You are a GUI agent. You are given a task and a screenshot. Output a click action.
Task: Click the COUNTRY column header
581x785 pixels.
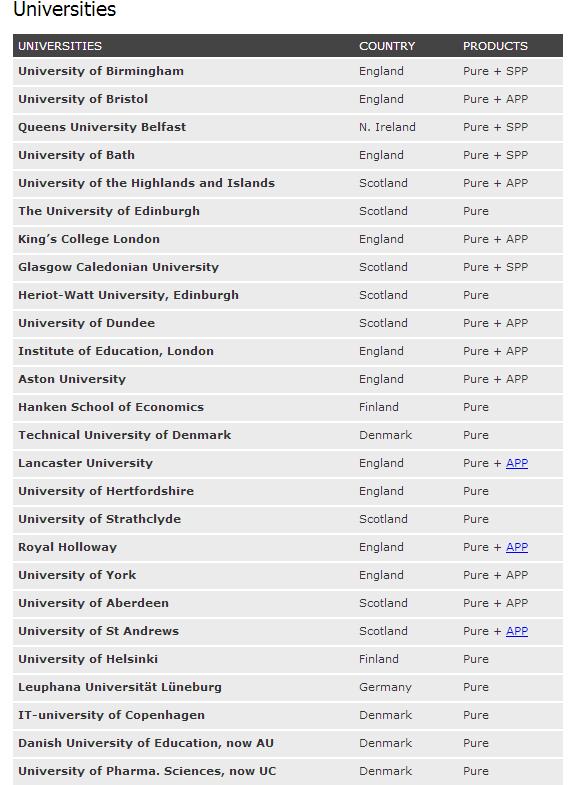(387, 46)
